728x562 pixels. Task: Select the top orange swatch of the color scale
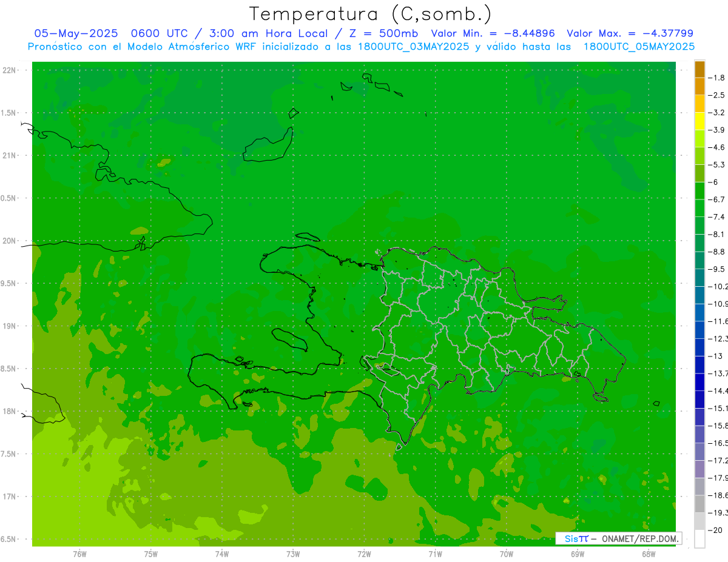pos(699,69)
